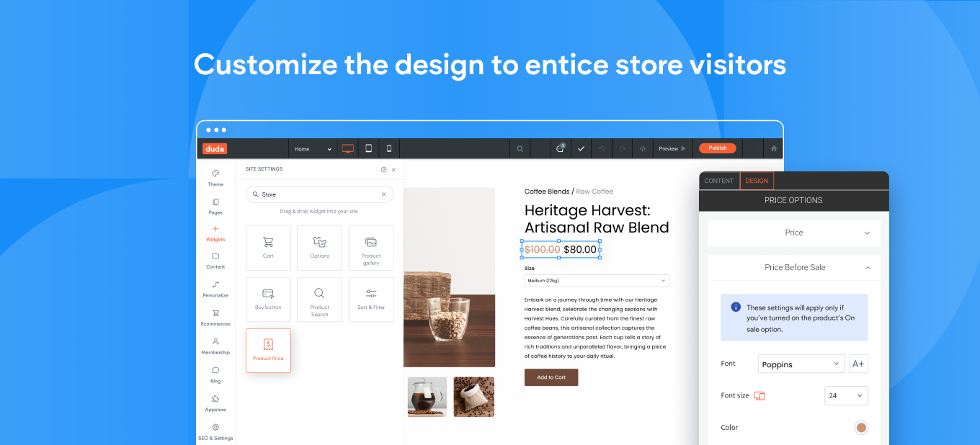Switch to tablet view icon

368,148
